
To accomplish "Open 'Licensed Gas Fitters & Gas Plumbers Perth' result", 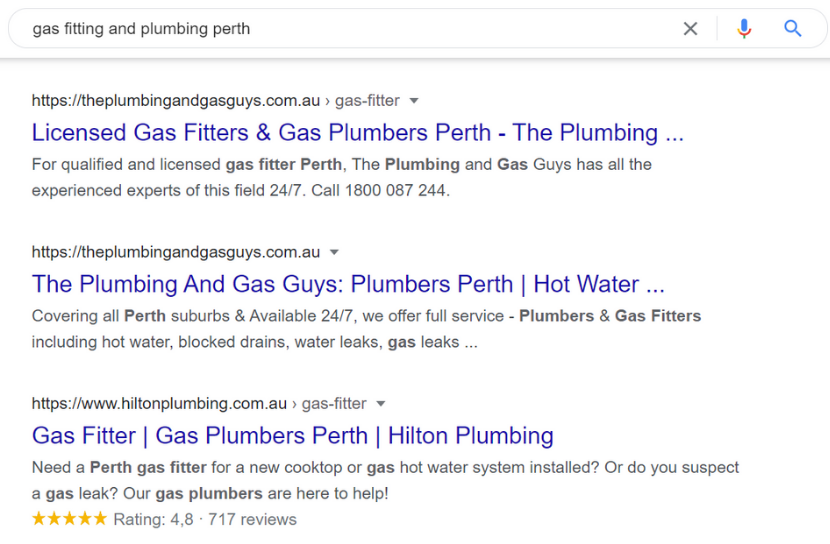I will click(358, 132).
